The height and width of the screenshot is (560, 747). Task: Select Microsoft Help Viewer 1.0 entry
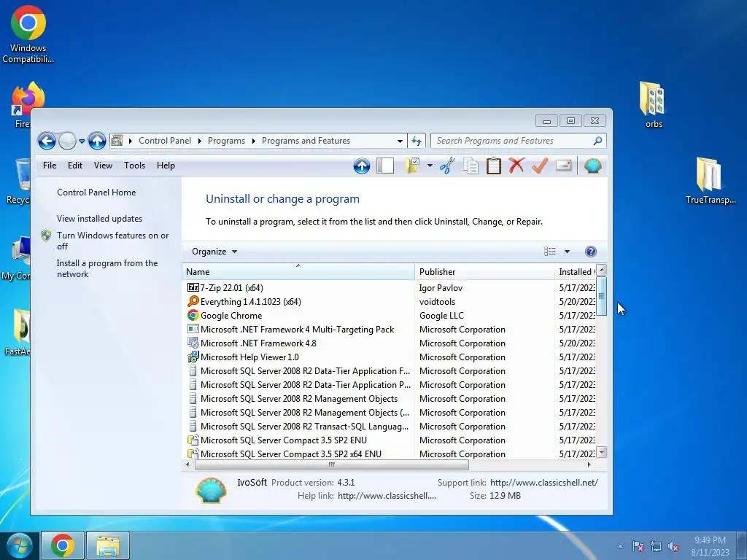pyautogui.click(x=249, y=357)
